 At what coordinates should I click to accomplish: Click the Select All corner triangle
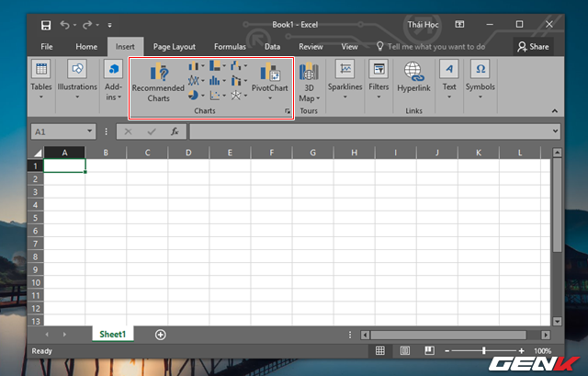38,153
